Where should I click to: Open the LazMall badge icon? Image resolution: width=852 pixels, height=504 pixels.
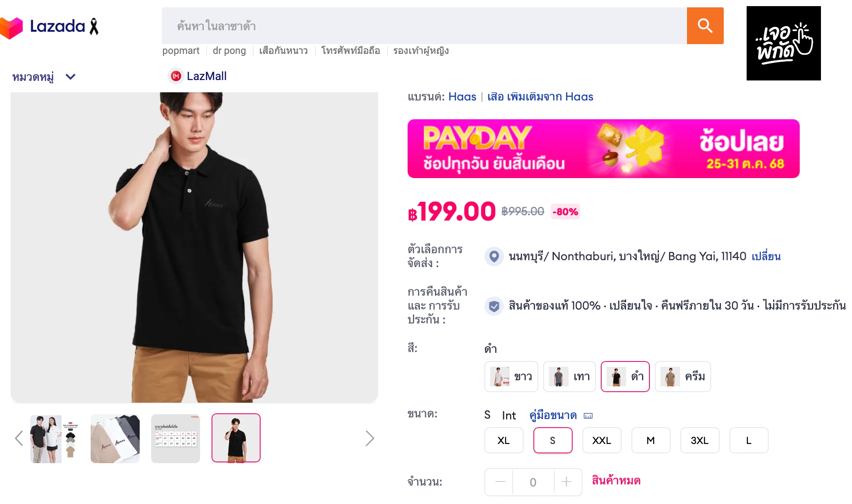pyautogui.click(x=176, y=76)
